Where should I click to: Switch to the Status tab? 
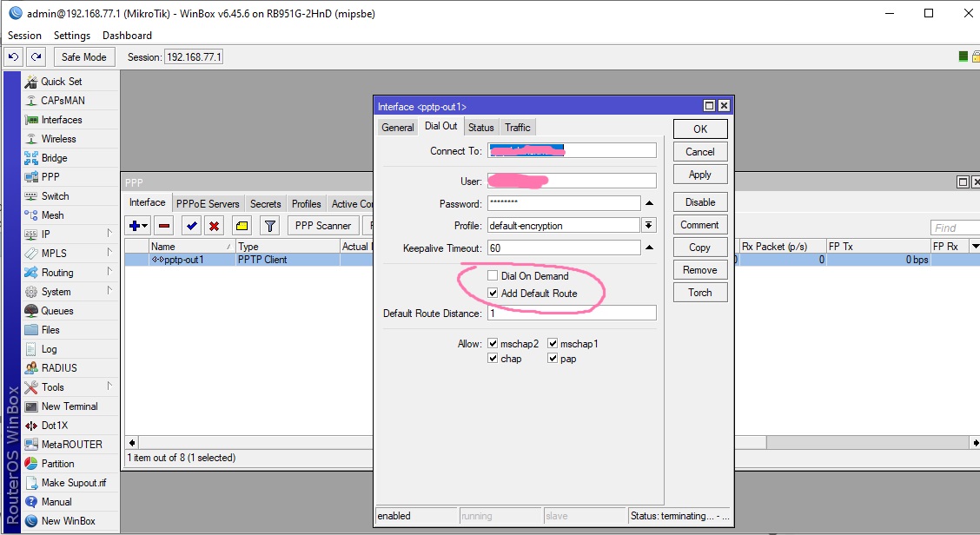(481, 128)
